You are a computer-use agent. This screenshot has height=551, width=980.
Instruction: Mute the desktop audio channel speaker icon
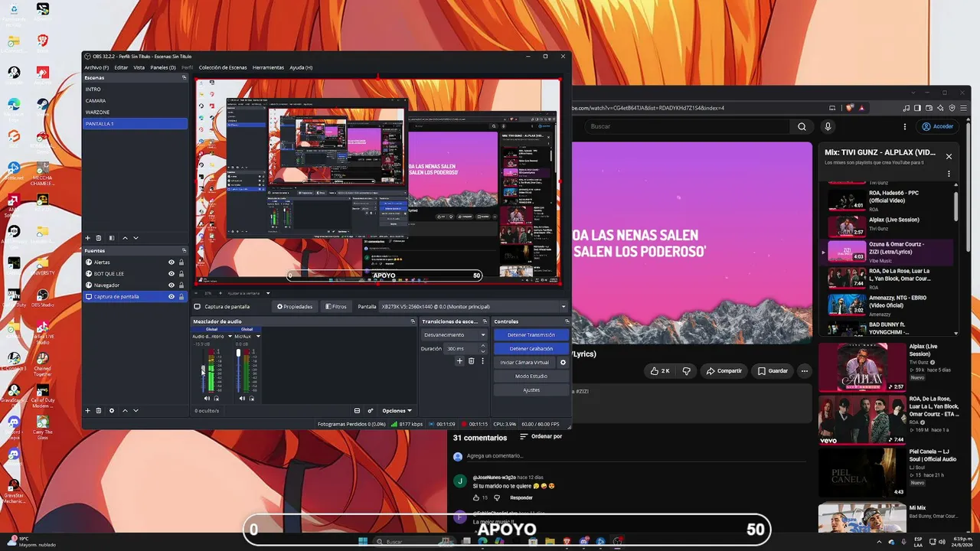207,398
